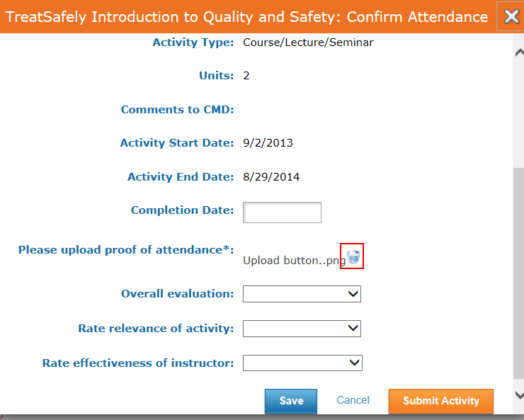524x420 pixels.
Task: Click the blue Save button
Action: coord(291,401)
